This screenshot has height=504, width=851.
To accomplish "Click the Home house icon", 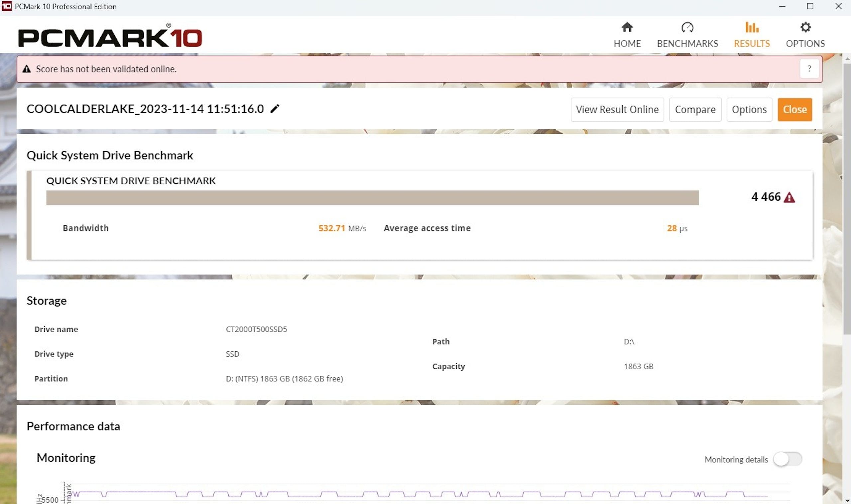I will coord(627,28).
